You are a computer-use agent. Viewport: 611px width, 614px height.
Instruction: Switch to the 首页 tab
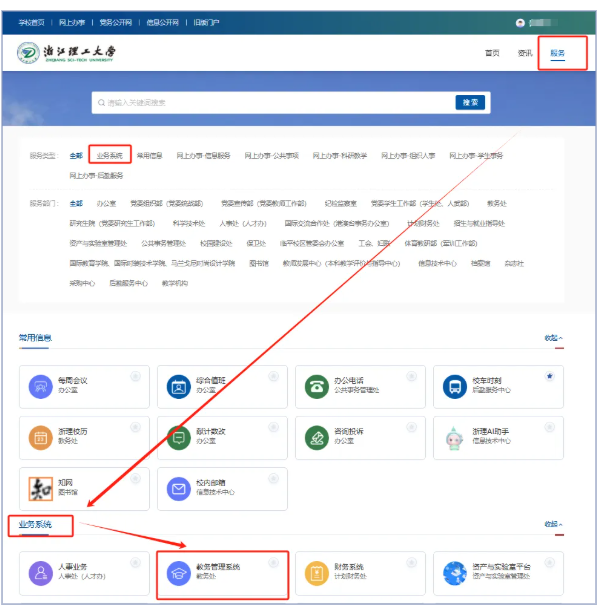point(492,53)
